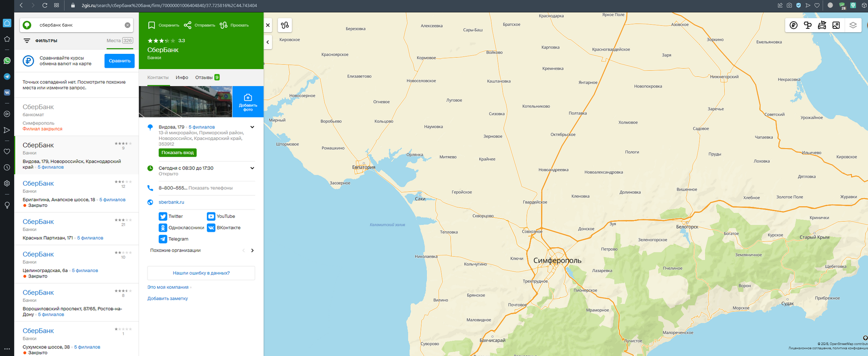The image size is (868, 356).
Task: Click the building photo thumbnail
Action: point(186,102)
